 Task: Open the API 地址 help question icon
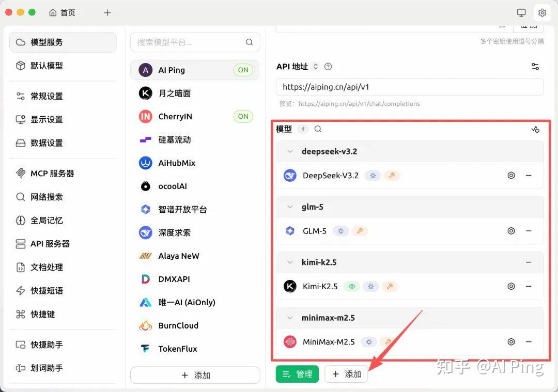[x=328, y=67]
